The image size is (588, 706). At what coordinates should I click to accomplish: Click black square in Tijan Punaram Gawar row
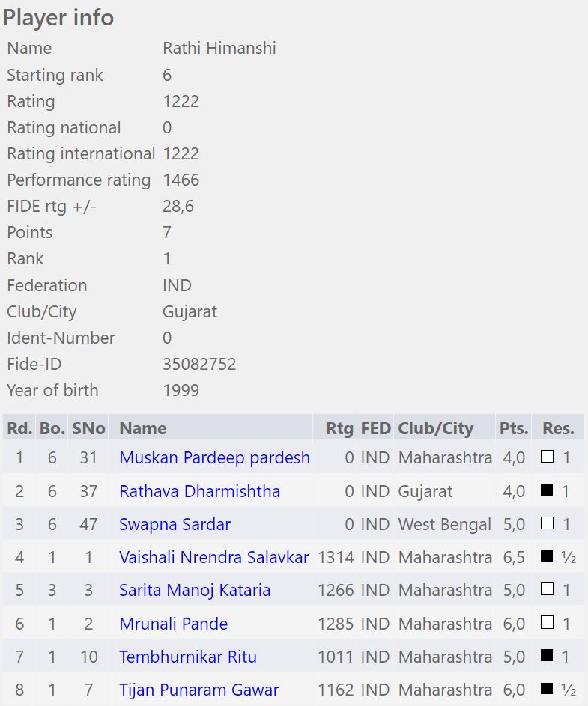547,689
